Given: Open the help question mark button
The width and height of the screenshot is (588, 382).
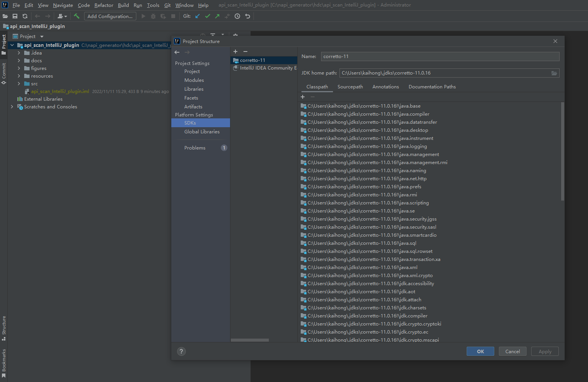Looking at the screenshot, I should point(181,351).
